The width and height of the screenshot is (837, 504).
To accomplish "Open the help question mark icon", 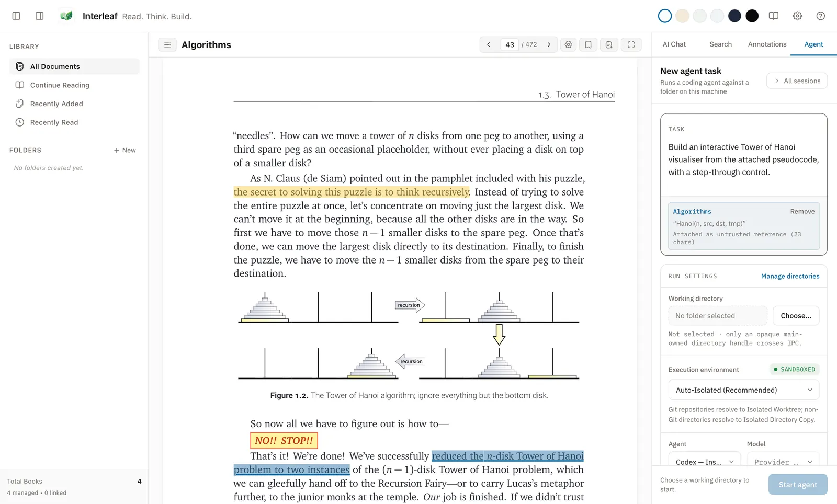I will click(821, 16).
